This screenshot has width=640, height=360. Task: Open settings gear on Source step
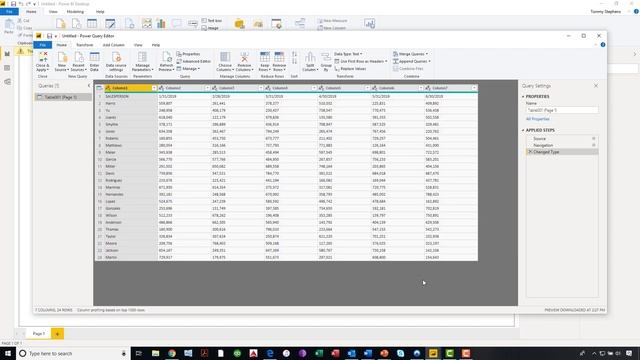(x=594, y=139)
